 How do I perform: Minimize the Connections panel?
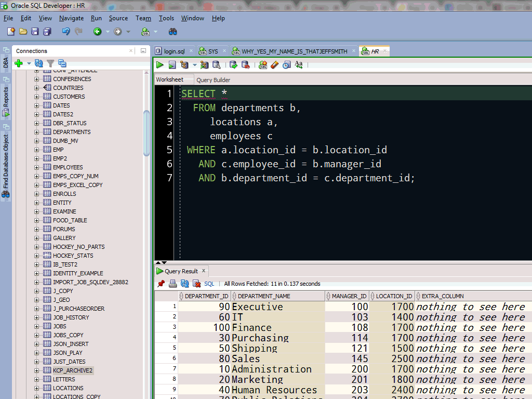click(143, 51)
